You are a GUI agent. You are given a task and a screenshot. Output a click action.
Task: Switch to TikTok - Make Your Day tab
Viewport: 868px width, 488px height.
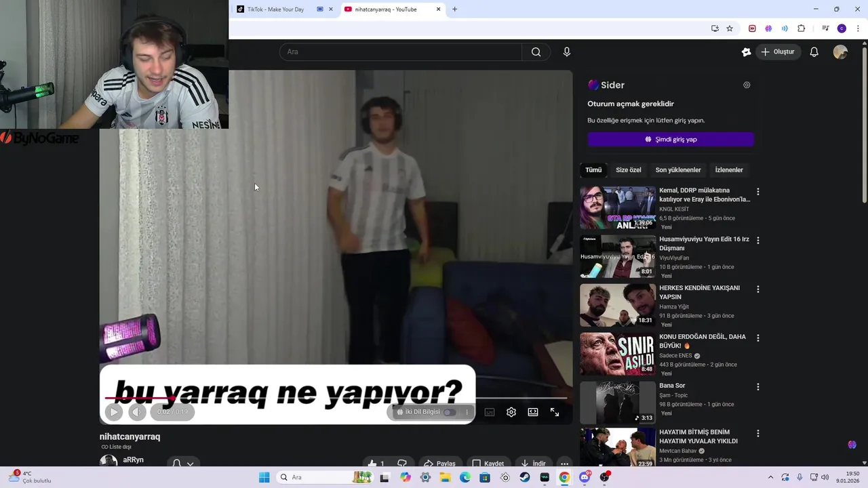coord(275,9)
